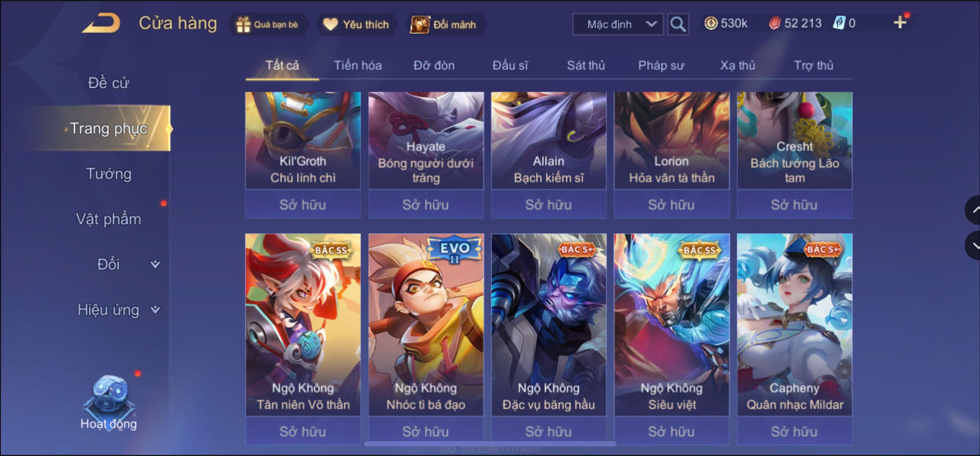Open the Tướng sidebar menu

click(108, 173)
